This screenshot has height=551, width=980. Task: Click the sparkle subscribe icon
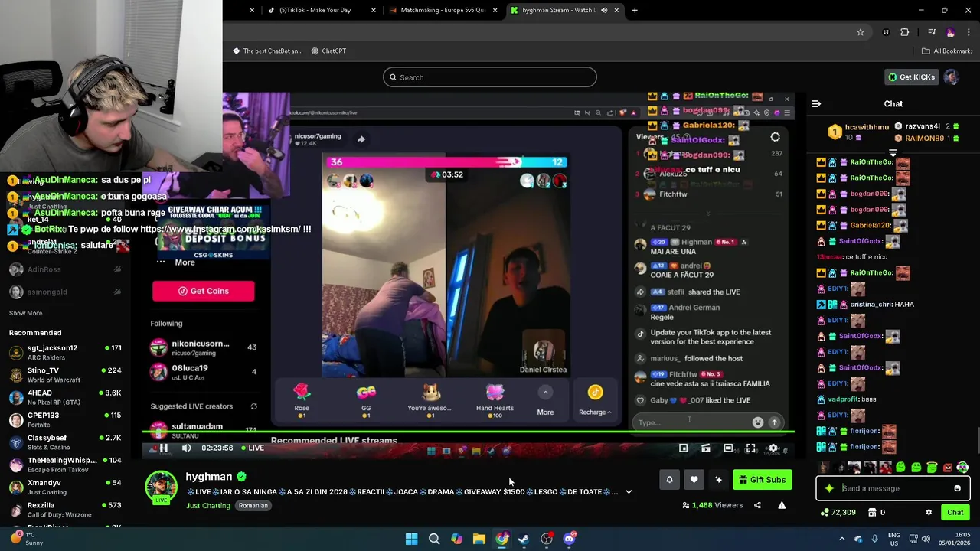(718, 480)
